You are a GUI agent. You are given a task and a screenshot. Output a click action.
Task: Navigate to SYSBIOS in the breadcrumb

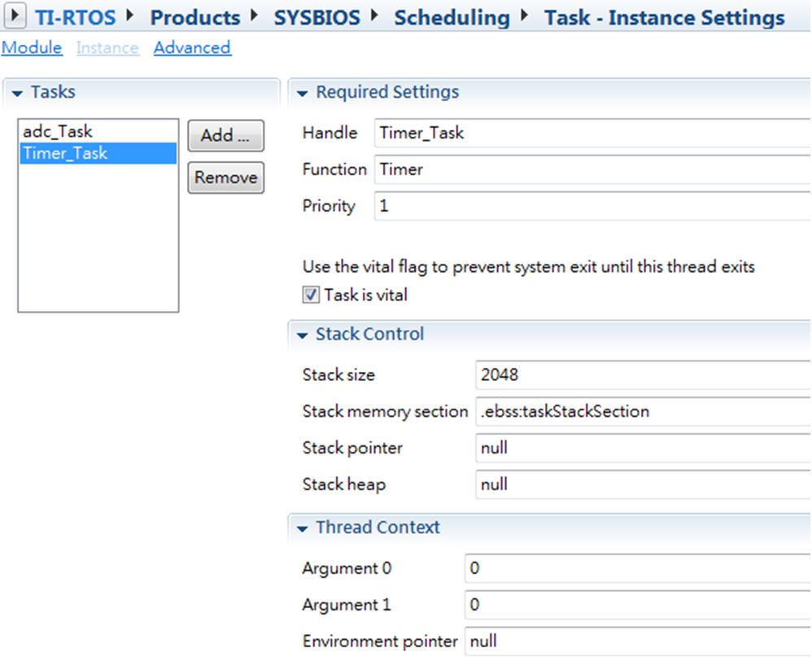click(317, 18)
